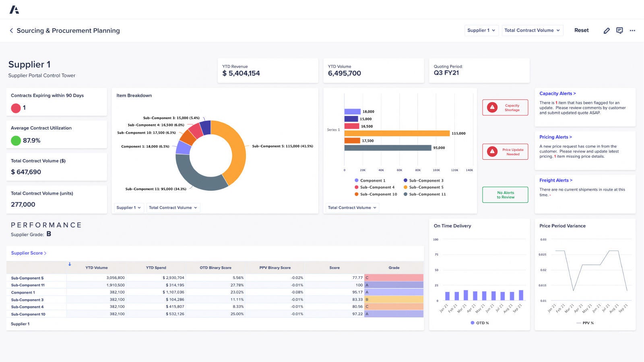The height and width of the screenshot is (362, 644).
Task: Select the Sourcing & Procurement Planning title
Action: coord(68,30)
